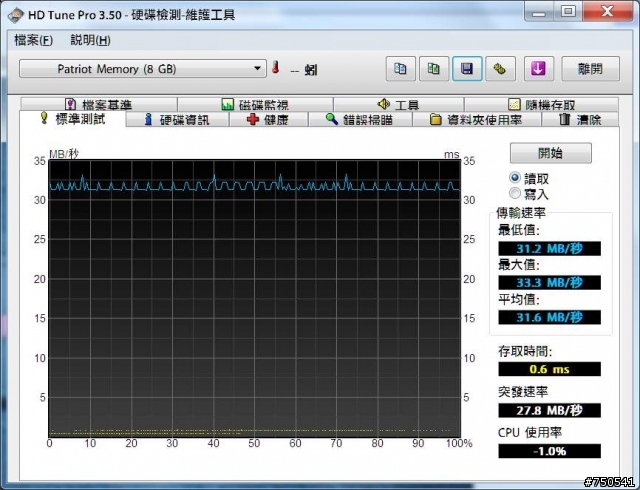
Task: Switch to the 資料夾使用率 tab
Action: pos(477,120)
